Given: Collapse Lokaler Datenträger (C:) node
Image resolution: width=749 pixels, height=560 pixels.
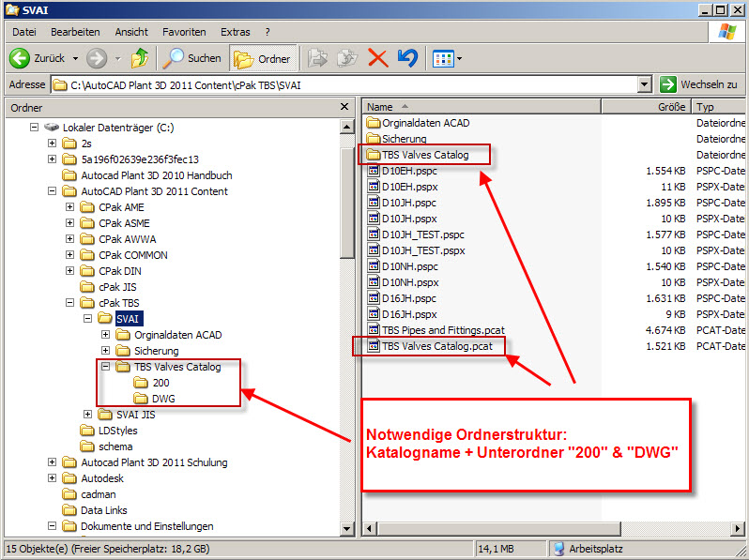Looking at the screenshot, I should click(34, 128).
